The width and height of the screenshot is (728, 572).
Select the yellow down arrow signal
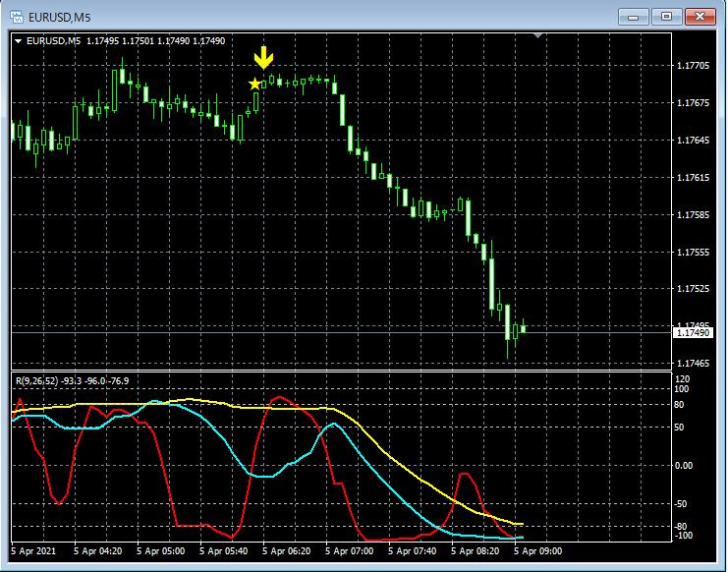coord(263,57)
